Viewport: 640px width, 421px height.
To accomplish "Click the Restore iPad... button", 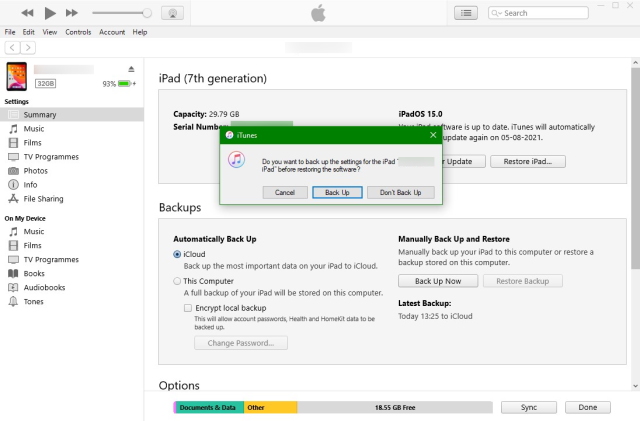I will [x=528, y=161].
